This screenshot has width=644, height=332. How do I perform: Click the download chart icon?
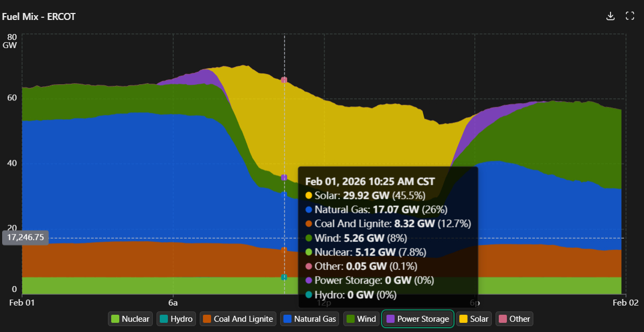pos(611,16)
